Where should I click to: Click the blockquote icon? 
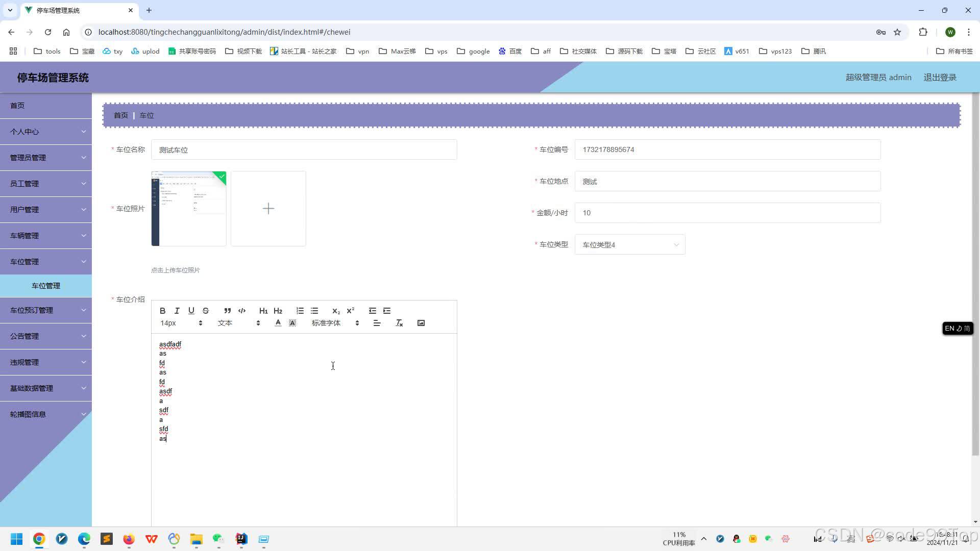tap(227, 311)
